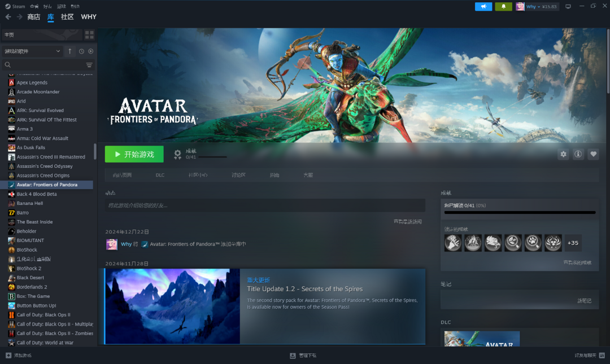Click the fifth showcased achievement badge
The image size is (610, 364).
[x=533, y=243]
